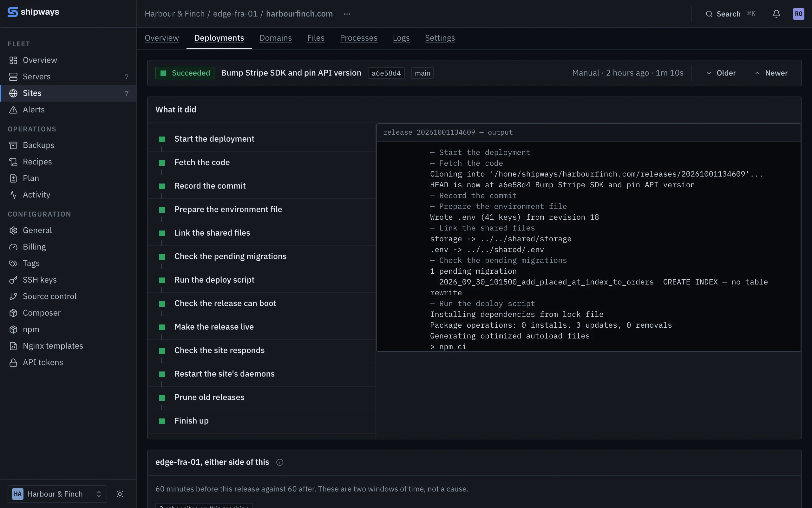Image resolution: width=812 pixels, height=508 pixels.
Task: Switch to the Domains tab
Action: (275, 38)
